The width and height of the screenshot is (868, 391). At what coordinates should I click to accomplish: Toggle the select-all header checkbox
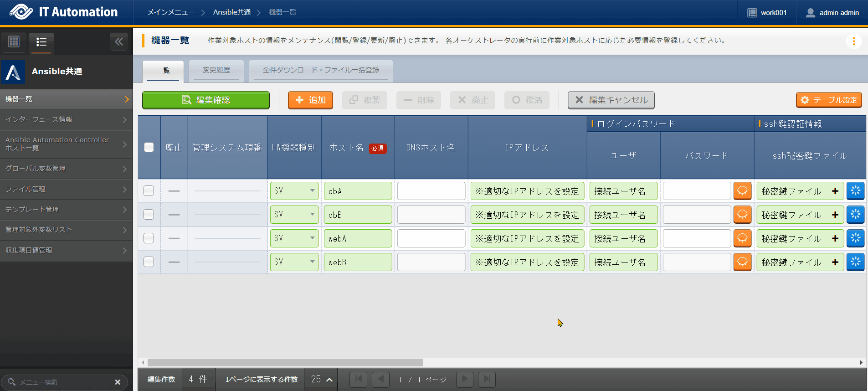149,147
